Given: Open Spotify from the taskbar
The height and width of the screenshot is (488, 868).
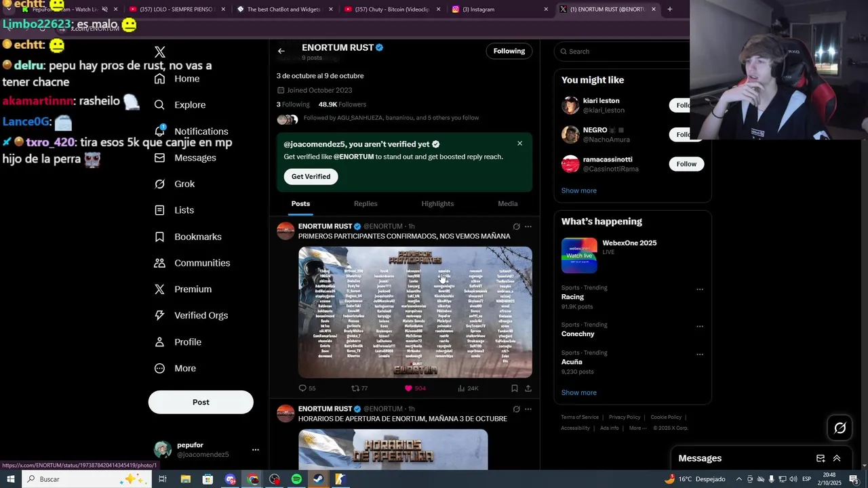Looking at the screenshot, I should [x=296, y=479].
